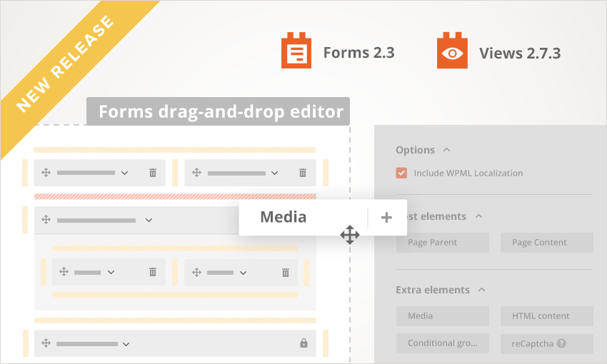The width and height of the screenshot is (607, 364).
Task: Click the "Include WPML Localization" label
Action: [x=468, y=173]
